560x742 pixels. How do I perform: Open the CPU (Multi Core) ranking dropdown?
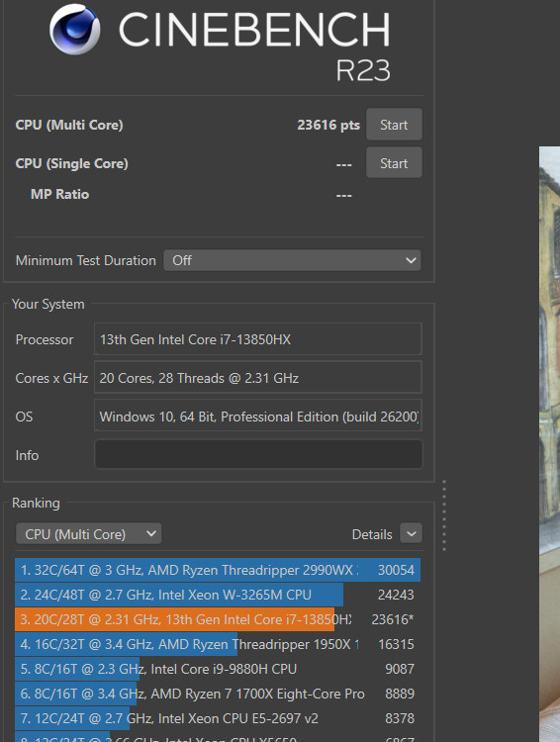click(x=88, y=534)
